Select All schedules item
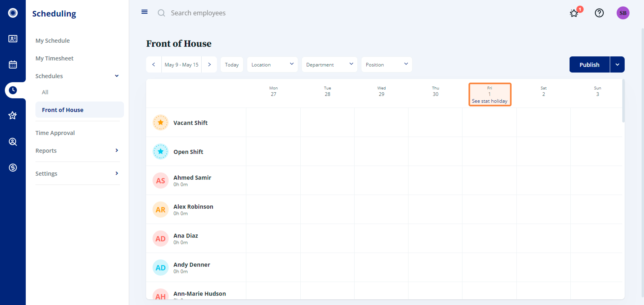Screen dimensions: 644x305 tap(45, 92)
